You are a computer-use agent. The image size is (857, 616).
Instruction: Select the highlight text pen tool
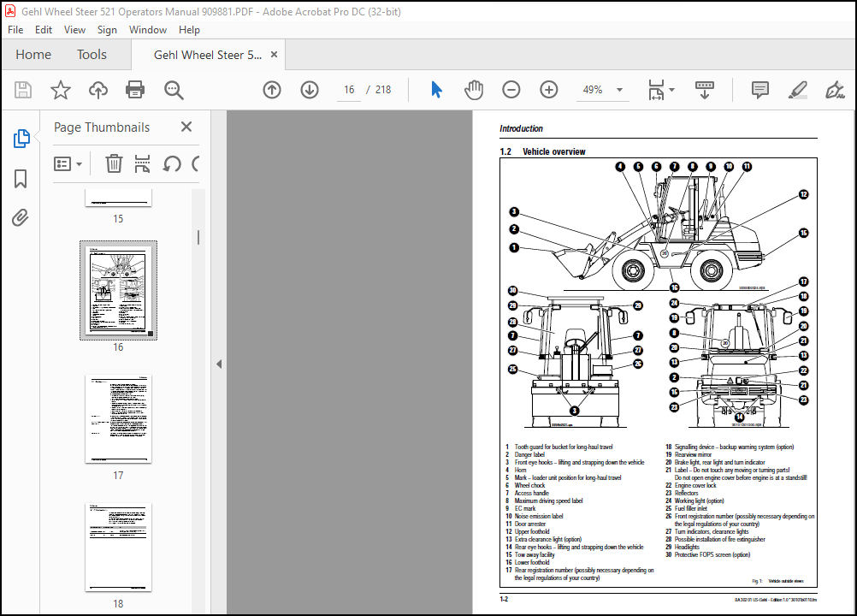[x=798, y=90]
